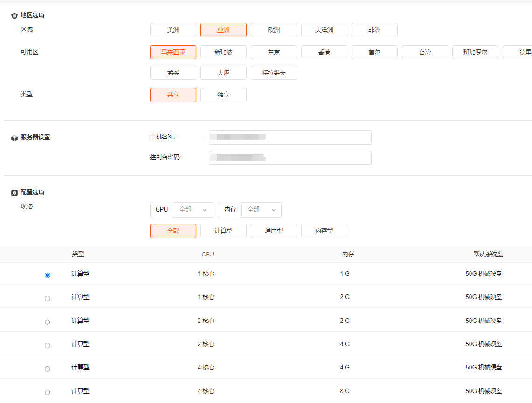The image size is (532, 403).
Task: Pick the 4 核心 4 G radio option
Action: tap(47, 369)
